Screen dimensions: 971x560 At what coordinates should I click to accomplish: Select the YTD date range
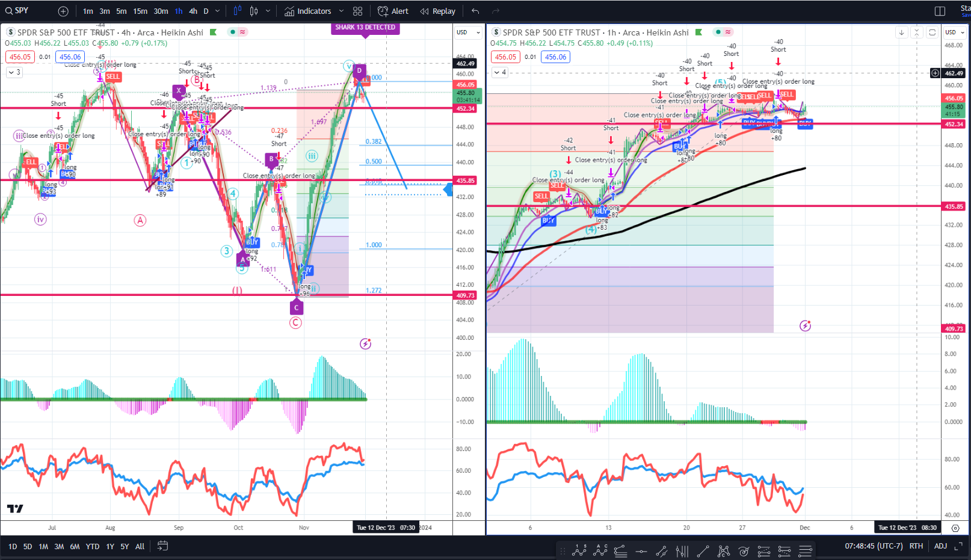tap(93, 547)
